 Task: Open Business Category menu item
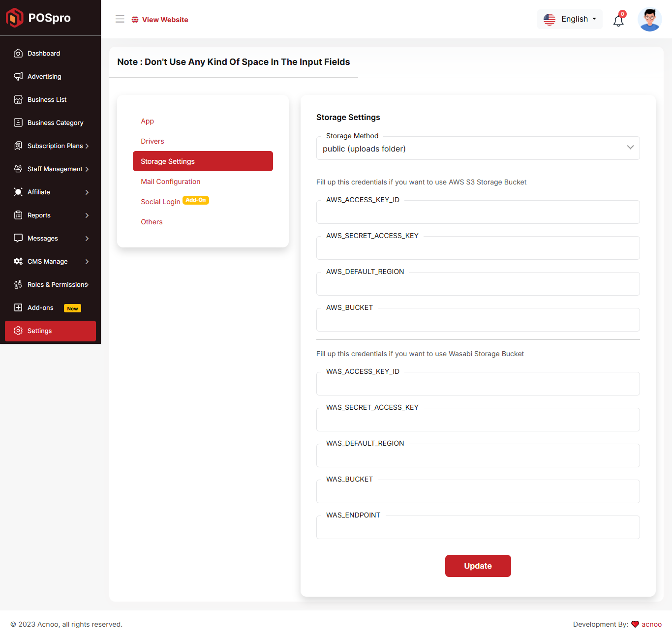50,122
